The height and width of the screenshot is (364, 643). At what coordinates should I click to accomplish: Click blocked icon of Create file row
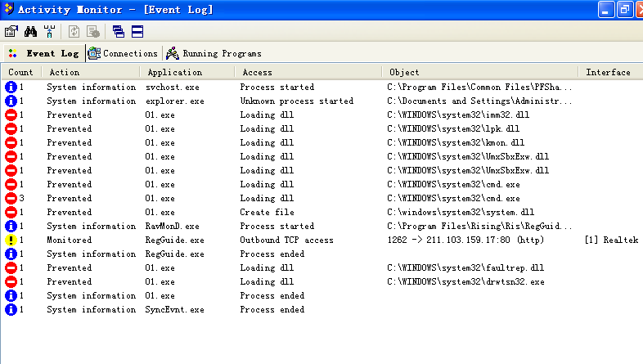point(11,212)
